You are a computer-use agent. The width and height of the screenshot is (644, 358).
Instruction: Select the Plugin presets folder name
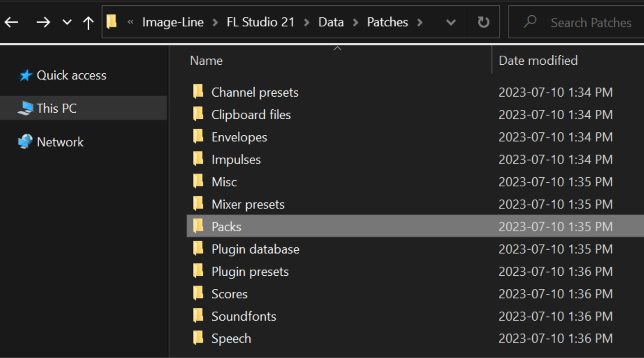[250, 272]
